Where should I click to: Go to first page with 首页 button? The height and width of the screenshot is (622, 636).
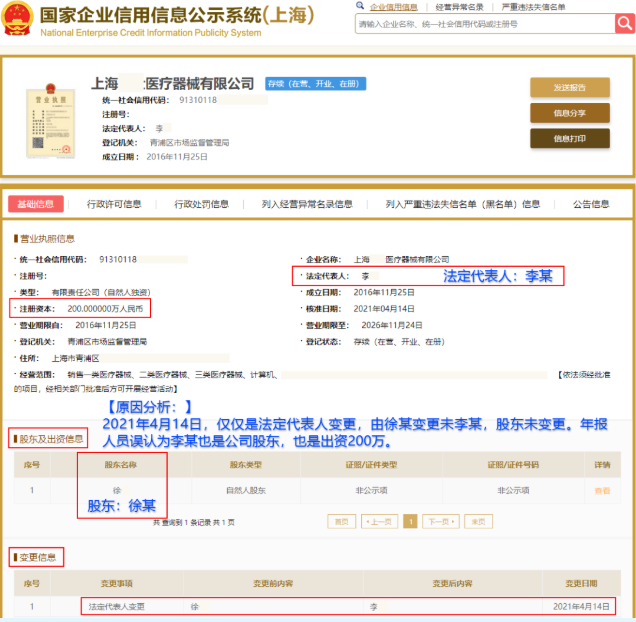(x=342, y=521)
